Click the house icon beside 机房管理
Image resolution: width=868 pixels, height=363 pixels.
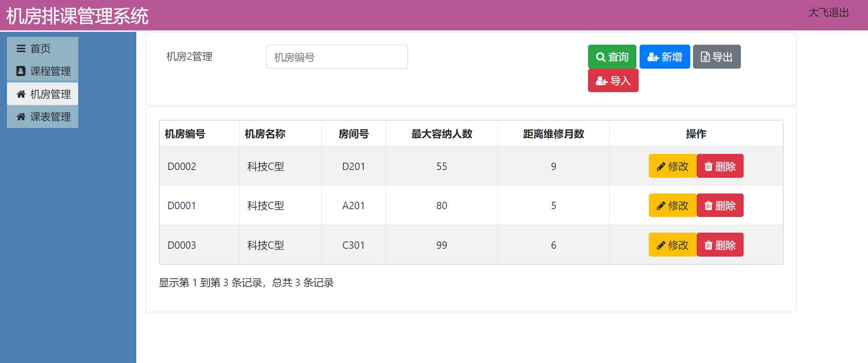pos(21,94)
